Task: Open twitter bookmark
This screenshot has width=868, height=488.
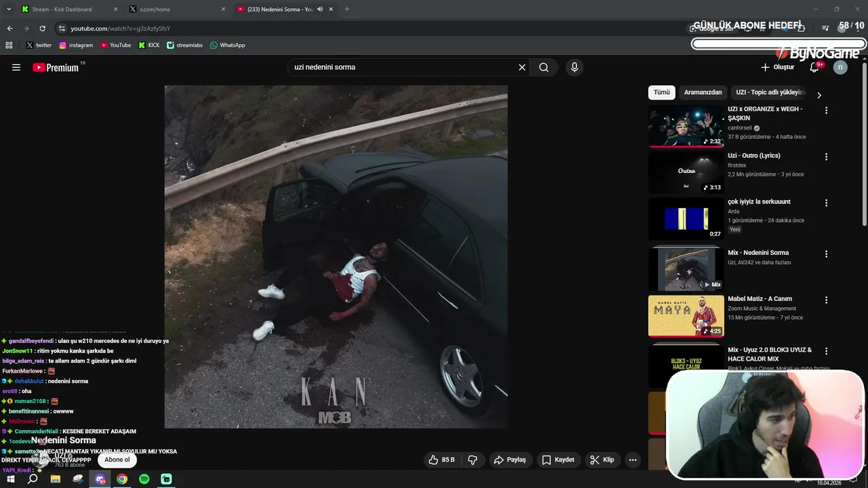Action: pos(39,45)
